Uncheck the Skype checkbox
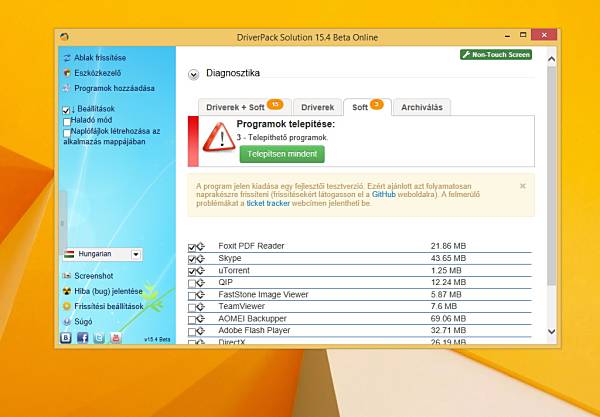This screenshot has width=600, height=417. [x=192, y=260]
